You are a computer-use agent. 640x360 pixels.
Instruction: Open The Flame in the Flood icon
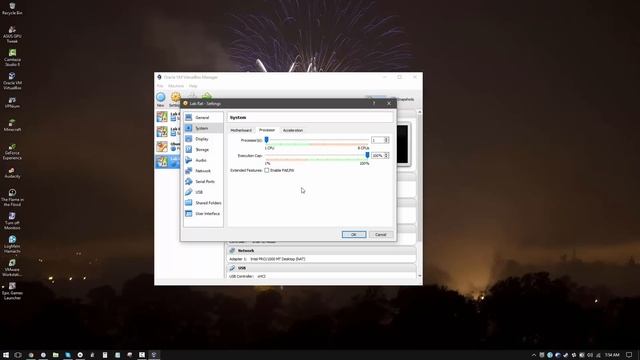[x=12, y=197]
